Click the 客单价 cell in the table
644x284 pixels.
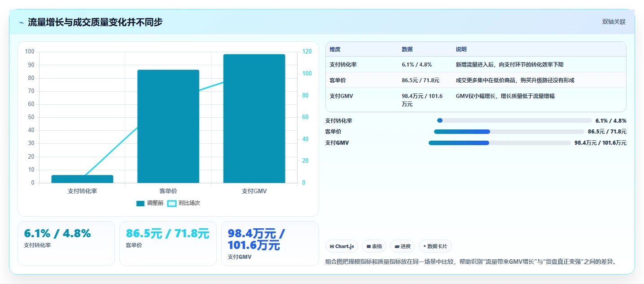click(338, 80)
